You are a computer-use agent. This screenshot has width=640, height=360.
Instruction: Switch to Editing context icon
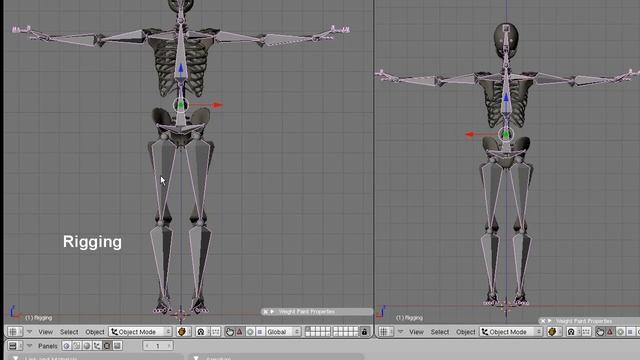click(107, 346)
